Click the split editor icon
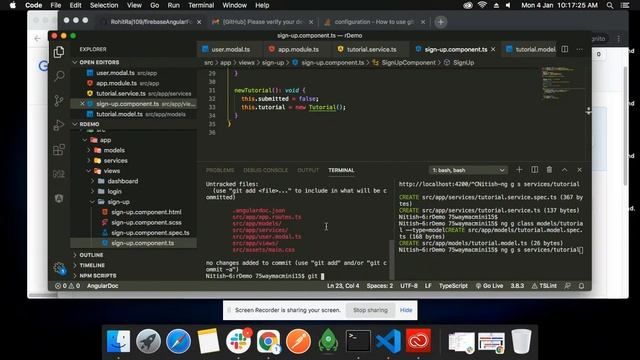Image resolution: width=640 pixels, height=360 pixels. pos(564,49)
